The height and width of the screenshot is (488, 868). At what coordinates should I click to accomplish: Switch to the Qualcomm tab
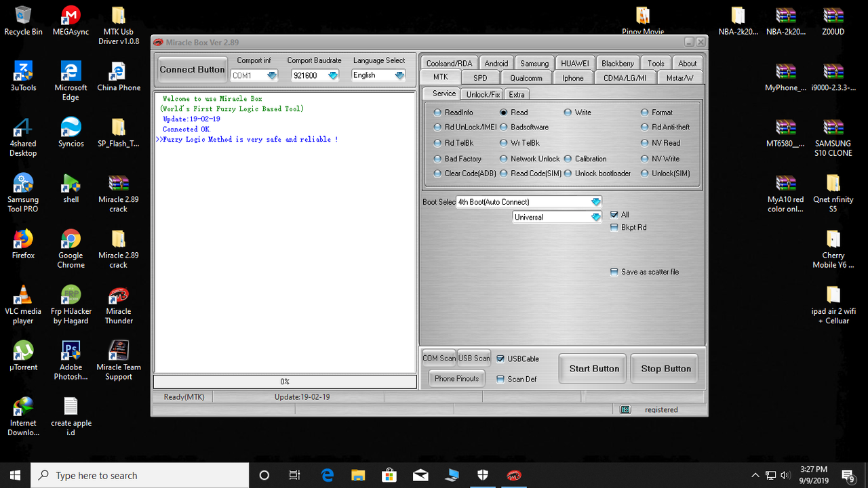(x=526, y=78)
